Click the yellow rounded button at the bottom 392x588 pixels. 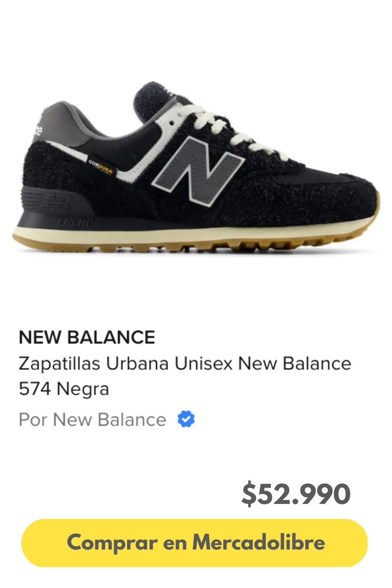point(196,542)
